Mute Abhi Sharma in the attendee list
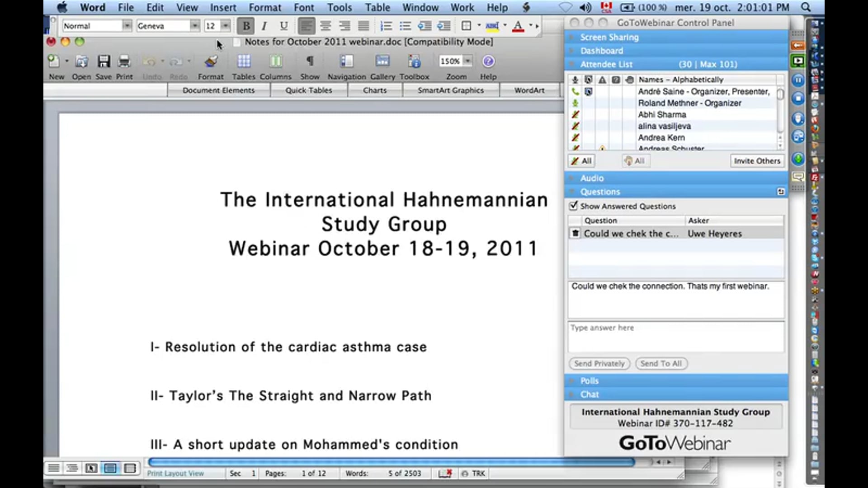This screenshot has height=488, width=868. [576, 114]
